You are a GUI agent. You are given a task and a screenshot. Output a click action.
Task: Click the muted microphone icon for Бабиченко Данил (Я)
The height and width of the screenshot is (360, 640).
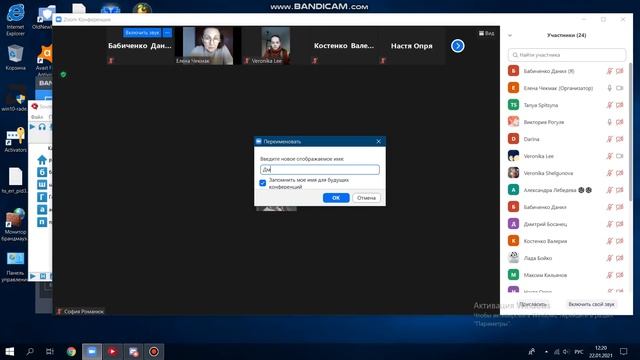pyautogui.click(x=609, y=71)
